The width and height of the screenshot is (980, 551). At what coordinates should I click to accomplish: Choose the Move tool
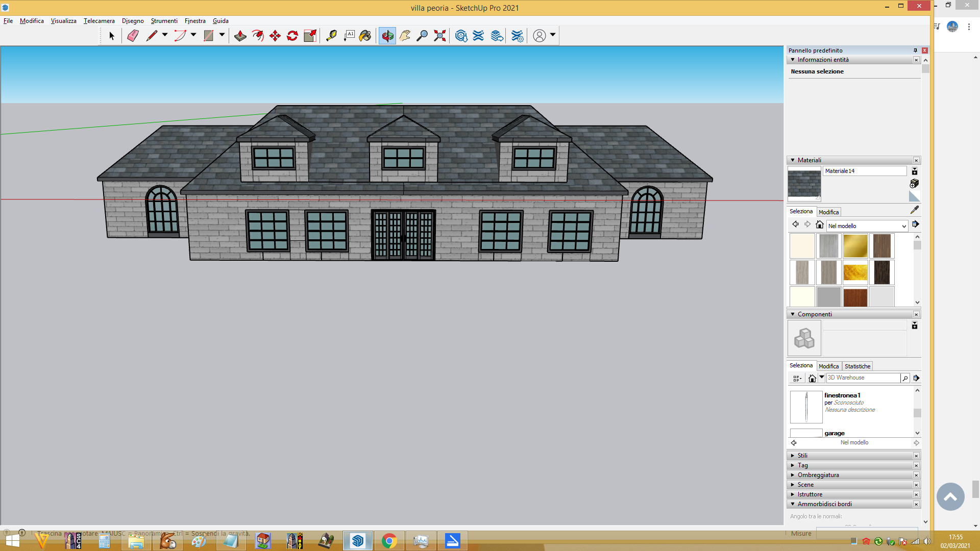pos(275,36)
